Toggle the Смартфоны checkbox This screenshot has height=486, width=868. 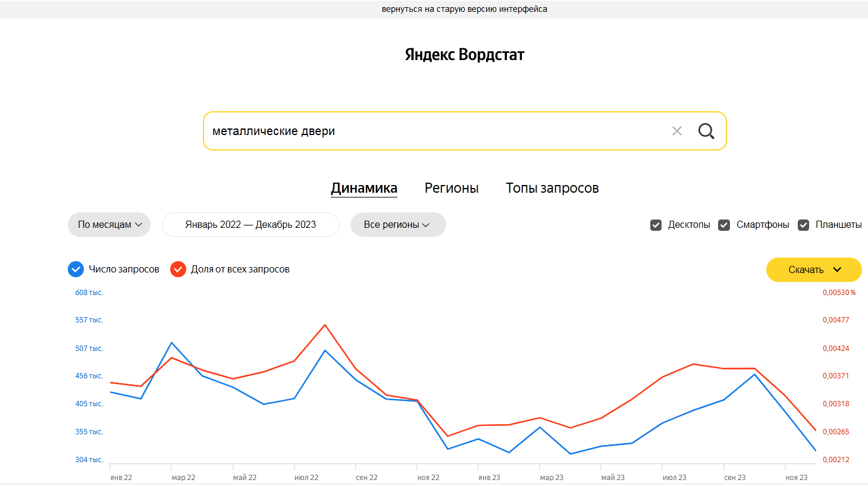pos(724,225)
